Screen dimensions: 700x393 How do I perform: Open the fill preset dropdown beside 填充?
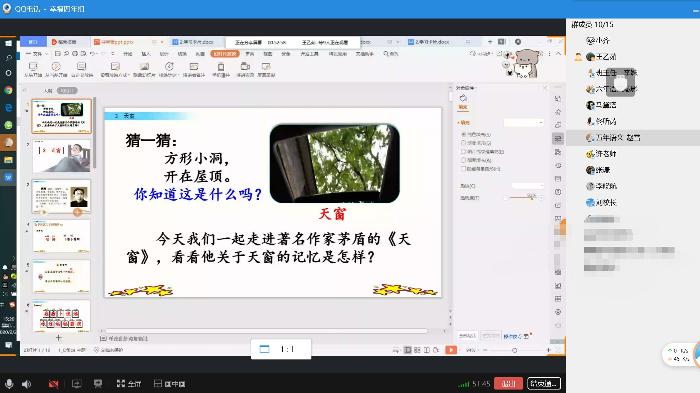tap(524, 122)
